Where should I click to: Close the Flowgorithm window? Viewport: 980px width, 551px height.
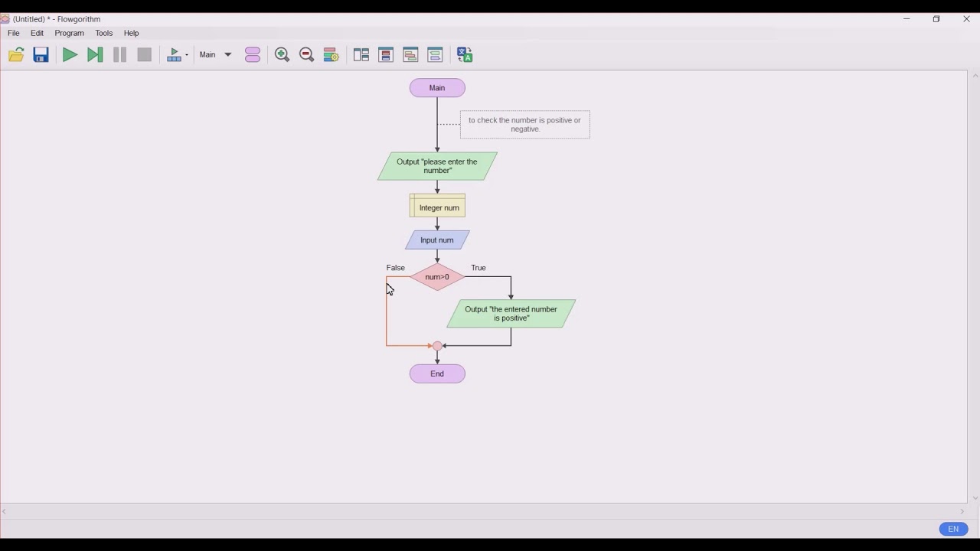tap(966, 19)
